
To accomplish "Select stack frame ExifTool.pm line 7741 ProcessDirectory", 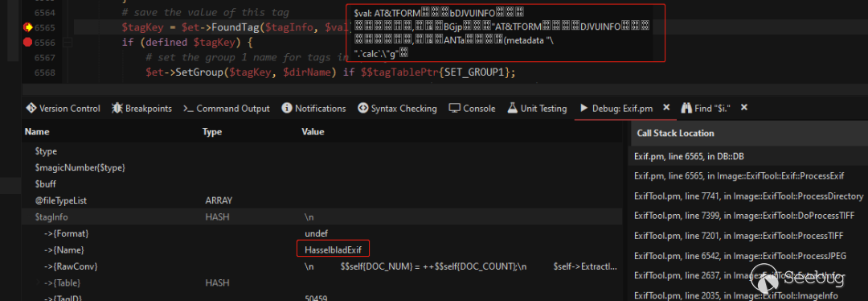I will (x=750, y=196).
